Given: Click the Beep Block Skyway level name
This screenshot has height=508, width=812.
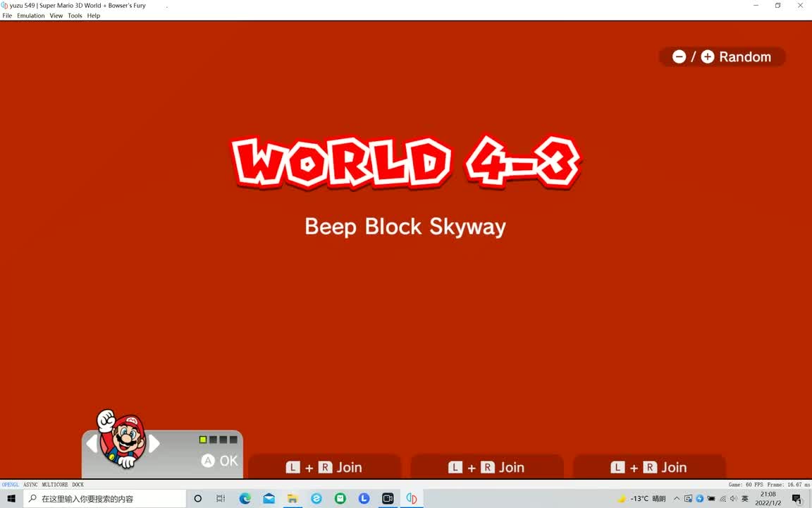Looking at the screenshot, I should [405, 226].
